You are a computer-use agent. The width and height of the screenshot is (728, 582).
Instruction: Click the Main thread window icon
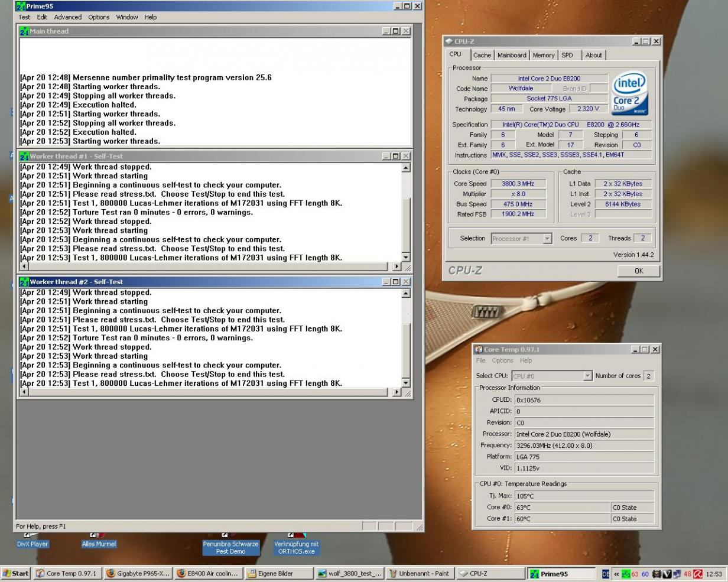24,31
